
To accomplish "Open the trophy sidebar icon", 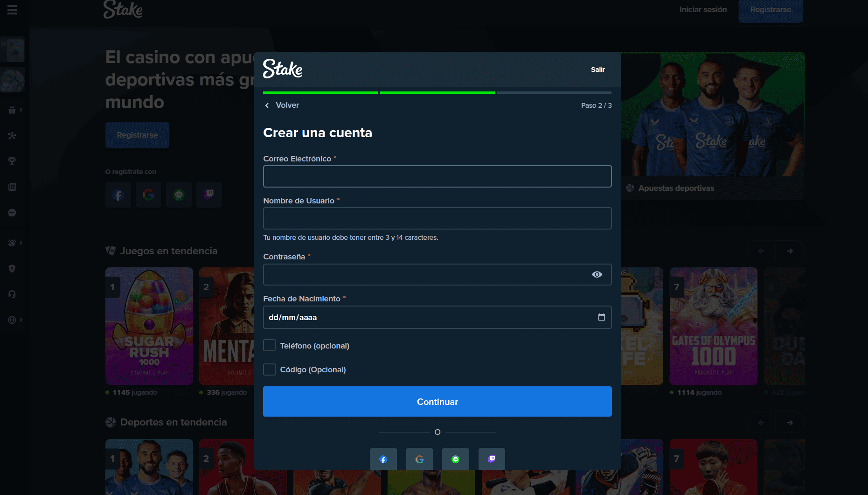I will coord(12,161).
